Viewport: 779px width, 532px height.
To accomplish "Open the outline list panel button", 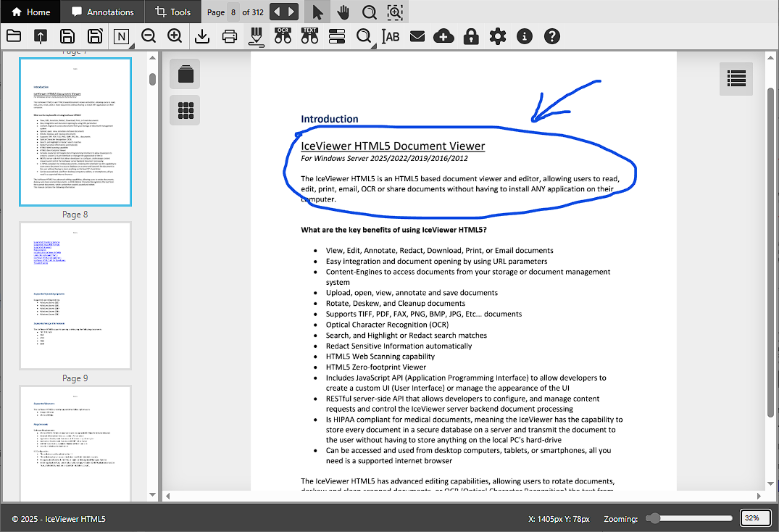I will click(736, 78).
